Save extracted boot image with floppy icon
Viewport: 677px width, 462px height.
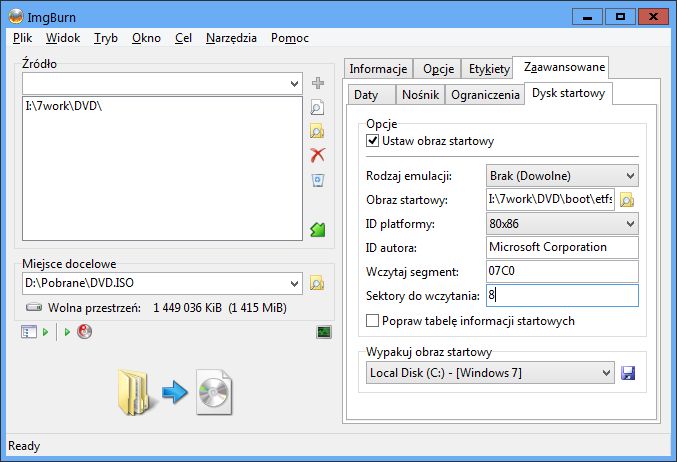tap(628, 373)
